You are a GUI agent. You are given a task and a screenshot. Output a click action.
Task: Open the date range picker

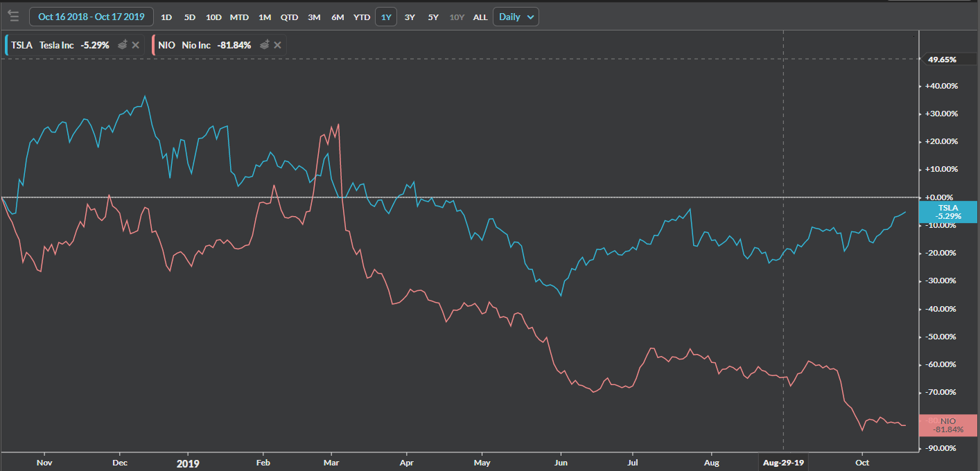pyautogui.click(x=91, y=17)
